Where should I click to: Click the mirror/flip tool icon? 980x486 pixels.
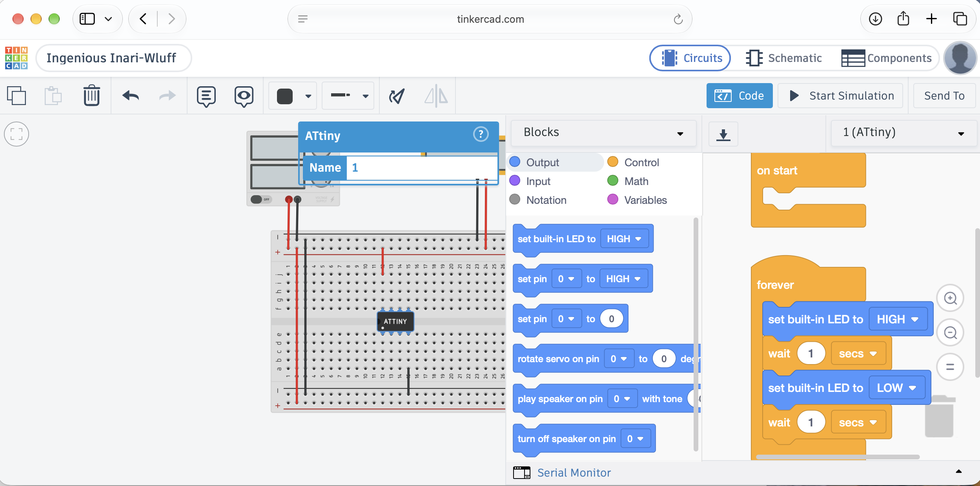pos(436,96)
